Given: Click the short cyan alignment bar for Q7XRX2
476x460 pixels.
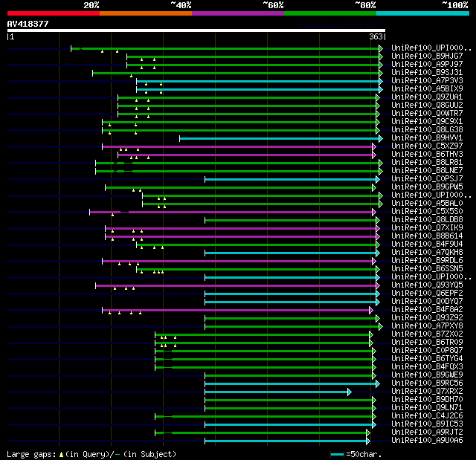Looking at the screenshot, I should 277,392.
